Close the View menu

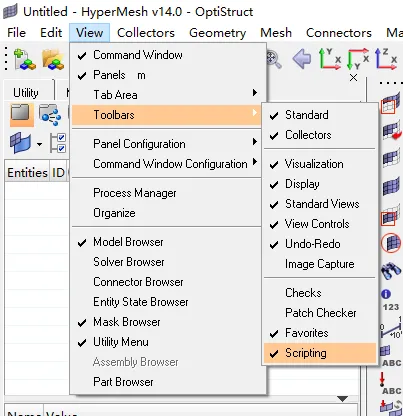click(x=89, y=33)
